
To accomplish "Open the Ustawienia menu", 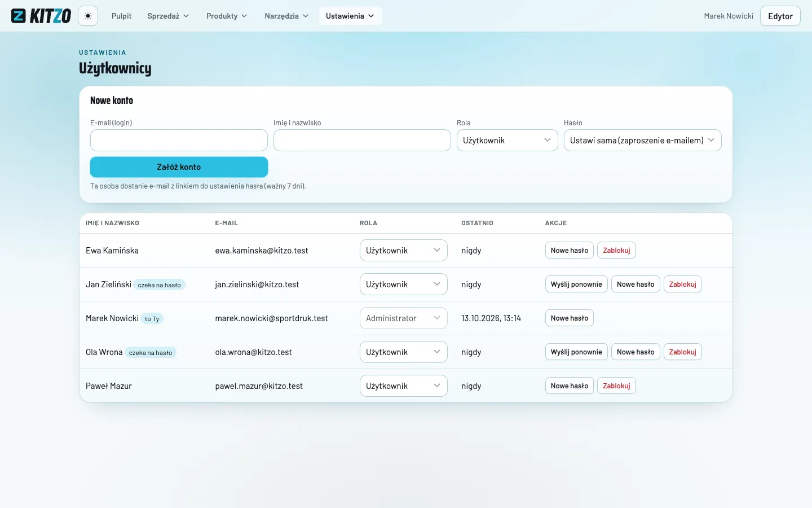I will 350,16.
